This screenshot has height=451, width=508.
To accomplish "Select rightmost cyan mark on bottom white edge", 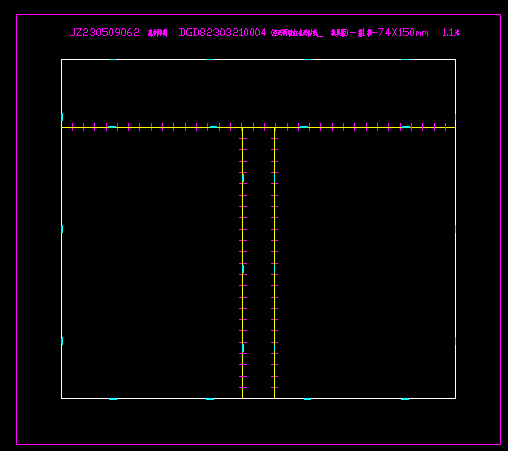I will pos(405,399).
